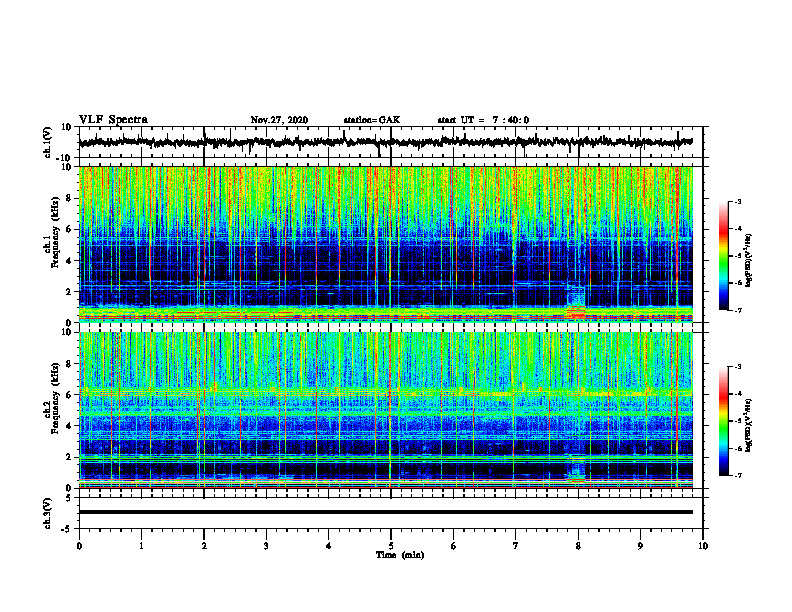Click the time axis tick label "6"
This screenshot has width=792, height=612.
454,546
